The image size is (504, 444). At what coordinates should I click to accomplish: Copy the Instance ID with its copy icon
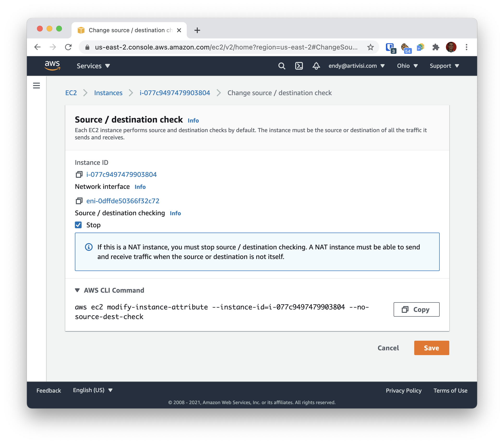coord(79,174)
